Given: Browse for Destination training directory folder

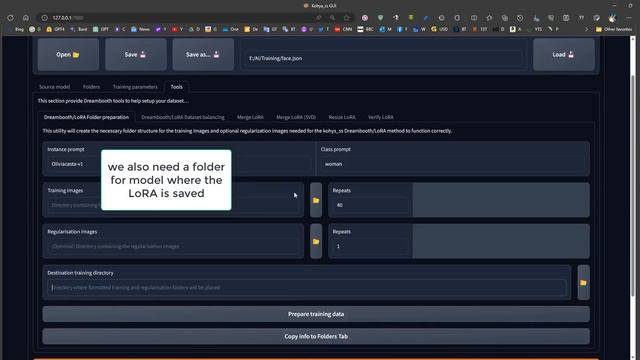Looking at the screenshot, I should pyautogui.click(x=583, y=282).
